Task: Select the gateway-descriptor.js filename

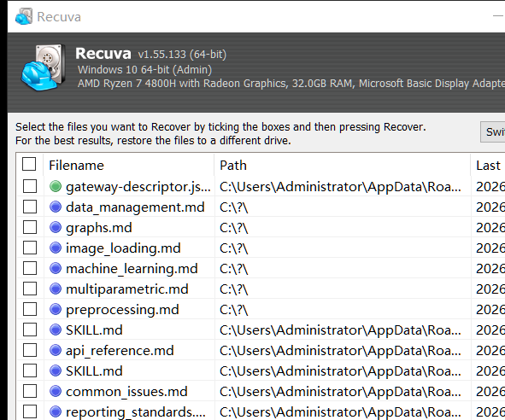Action: pyautogui.click(x=138, y=187)
